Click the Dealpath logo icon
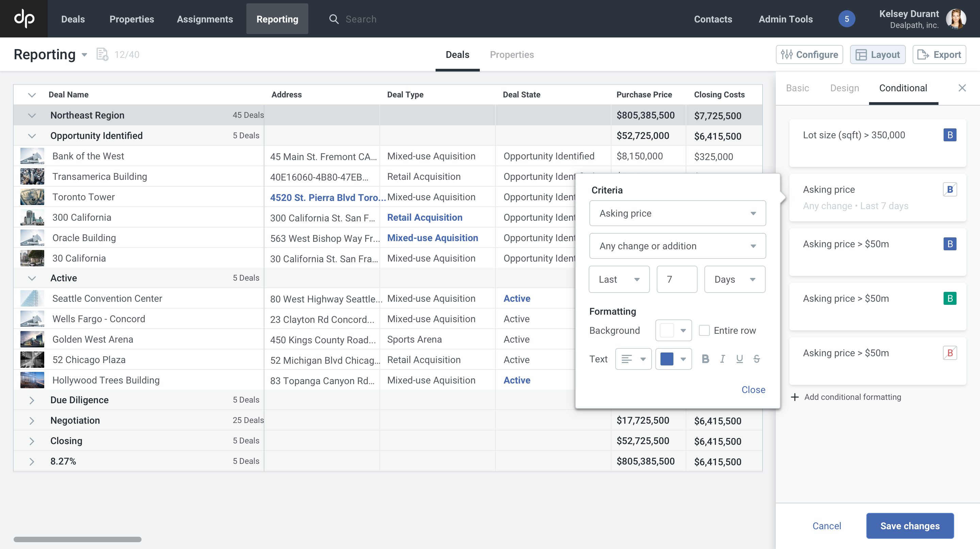The height and width of the screenshot is (549, 980). point(24,19)
